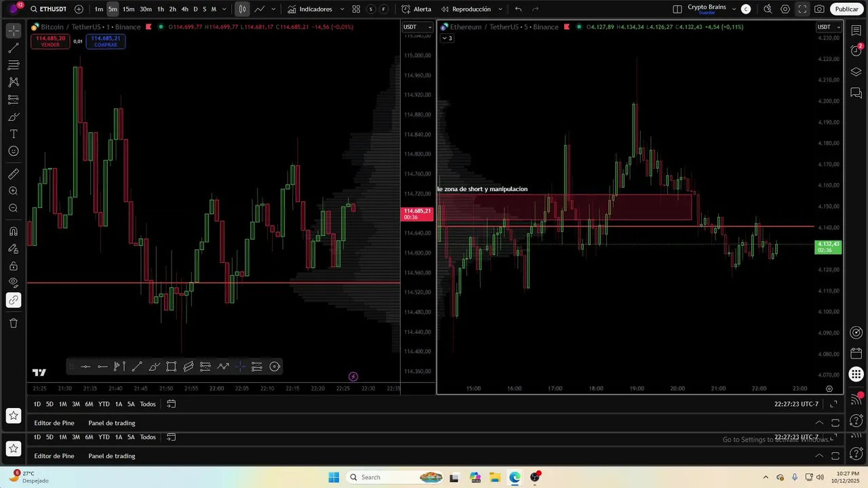Select the ruler measure tool
Screen dimensions: 868x488
pyautogui.click(x=13, y=174)
